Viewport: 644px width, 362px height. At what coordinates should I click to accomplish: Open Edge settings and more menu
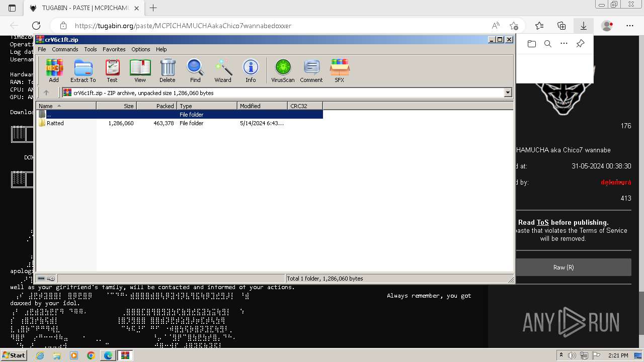click(x=630, y=26)
